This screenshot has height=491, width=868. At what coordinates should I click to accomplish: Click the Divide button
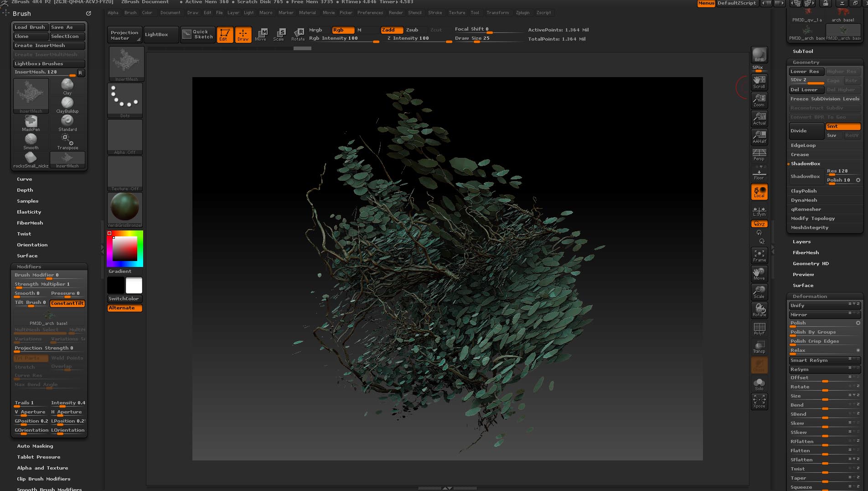(806, 131)
